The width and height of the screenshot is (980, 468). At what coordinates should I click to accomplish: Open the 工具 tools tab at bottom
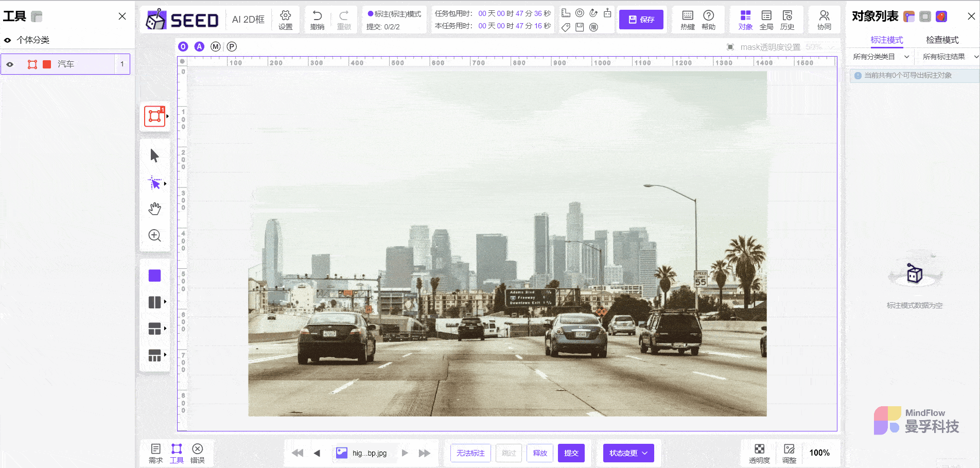177,454
